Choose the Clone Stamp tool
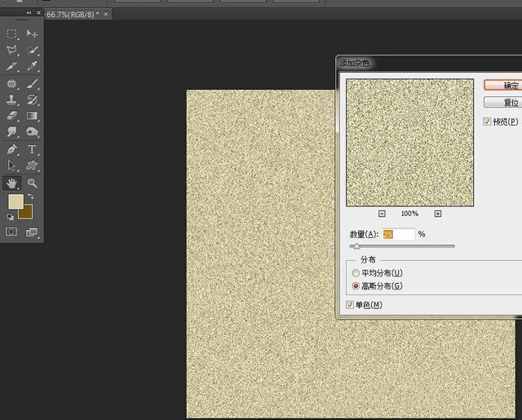 (x=12, y=99)
